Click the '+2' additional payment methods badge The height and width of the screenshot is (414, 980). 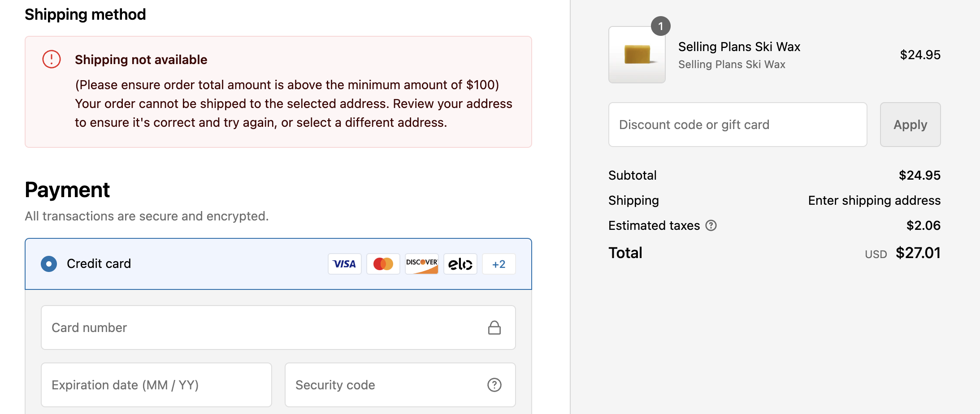[499, 264]
